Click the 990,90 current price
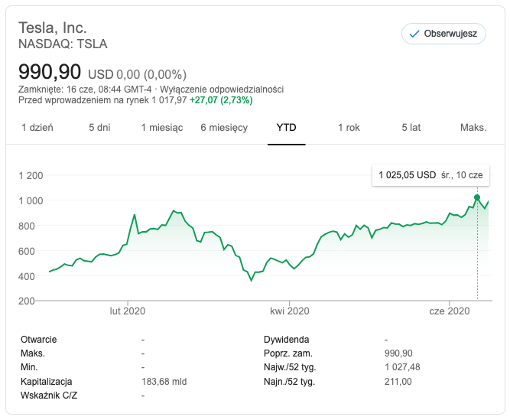 (x=50, y=72)
